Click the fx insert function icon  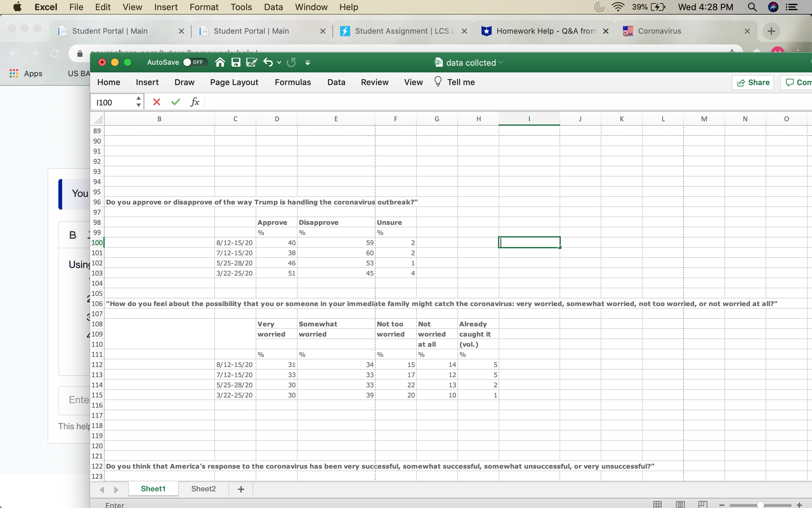[x=195, y=102]
